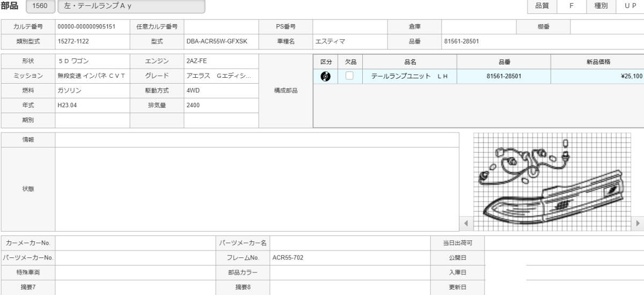Click the empty カーメーカーNo. field

(x=135, y=243)
